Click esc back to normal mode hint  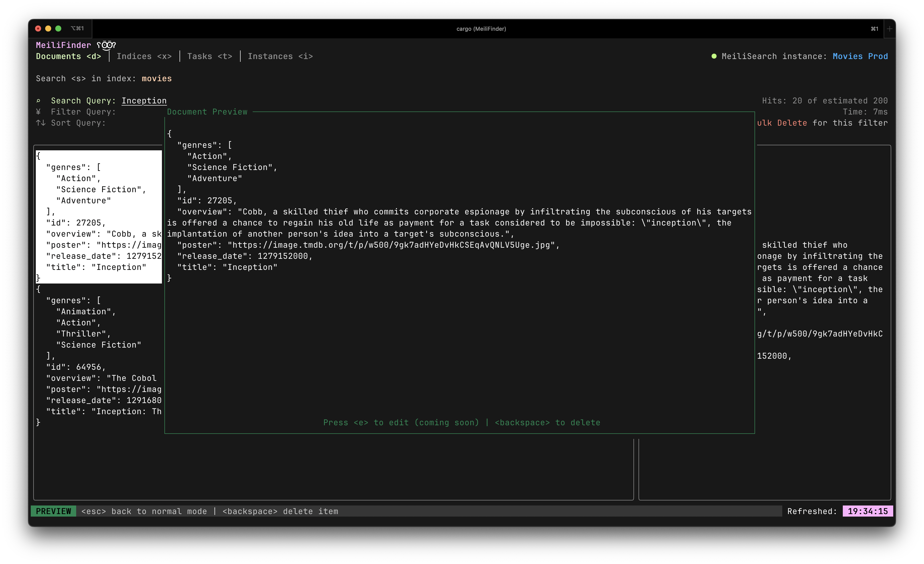tap(144, 511)
